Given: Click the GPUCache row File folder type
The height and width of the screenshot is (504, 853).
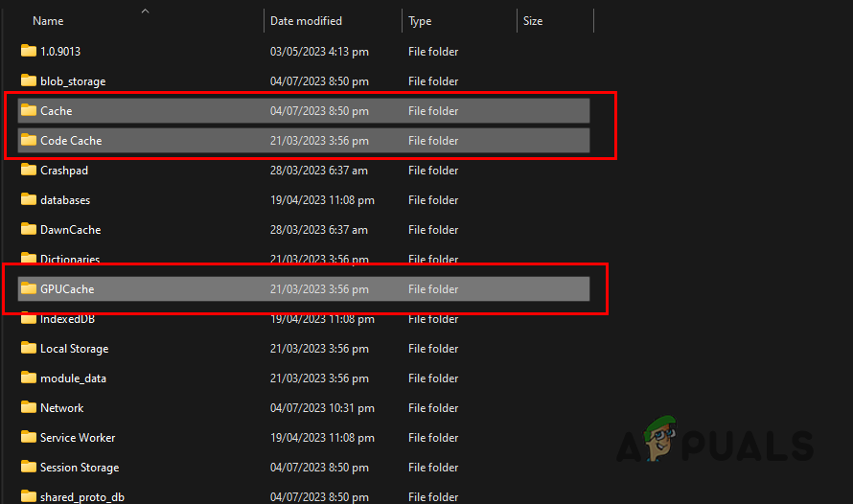Looking at the screenshot, I should pos(433,289).
